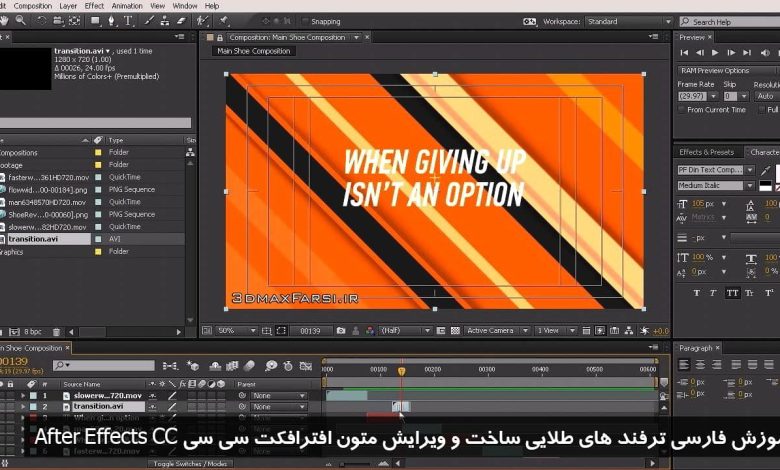The image size is (780, 470).
Task: Pick the Pen tool
Action: coord(112,20)
